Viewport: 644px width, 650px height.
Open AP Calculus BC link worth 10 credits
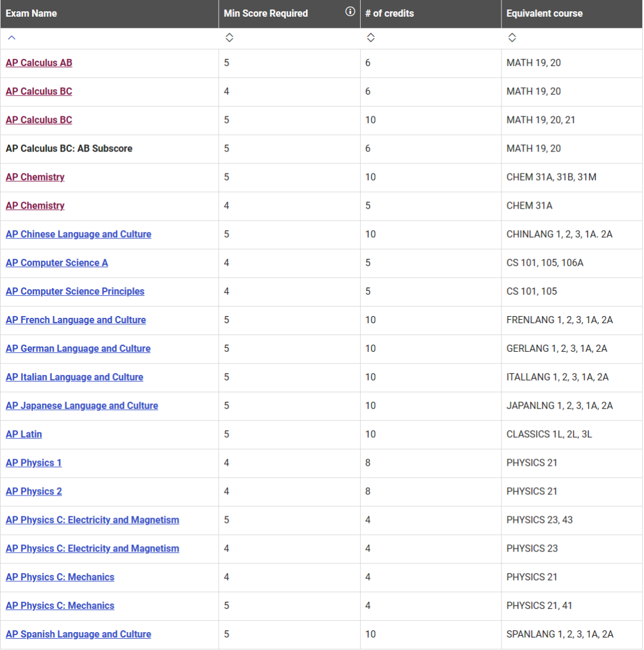[39, 120]
